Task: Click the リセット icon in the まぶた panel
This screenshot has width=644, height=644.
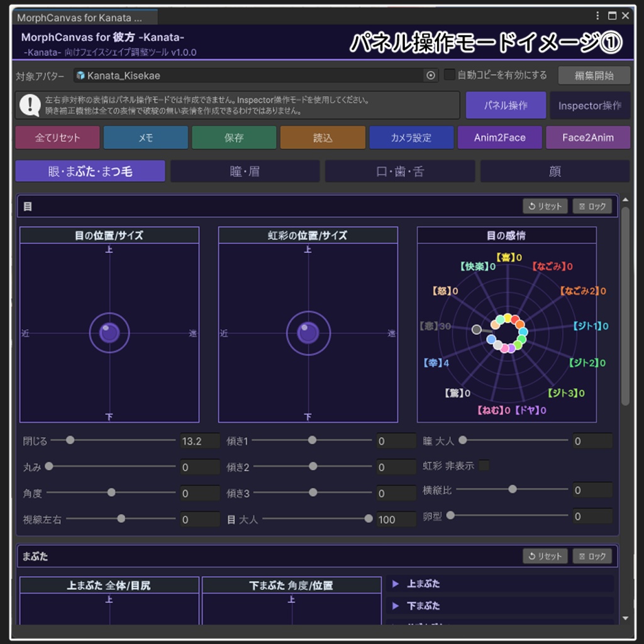Action: 545,556
